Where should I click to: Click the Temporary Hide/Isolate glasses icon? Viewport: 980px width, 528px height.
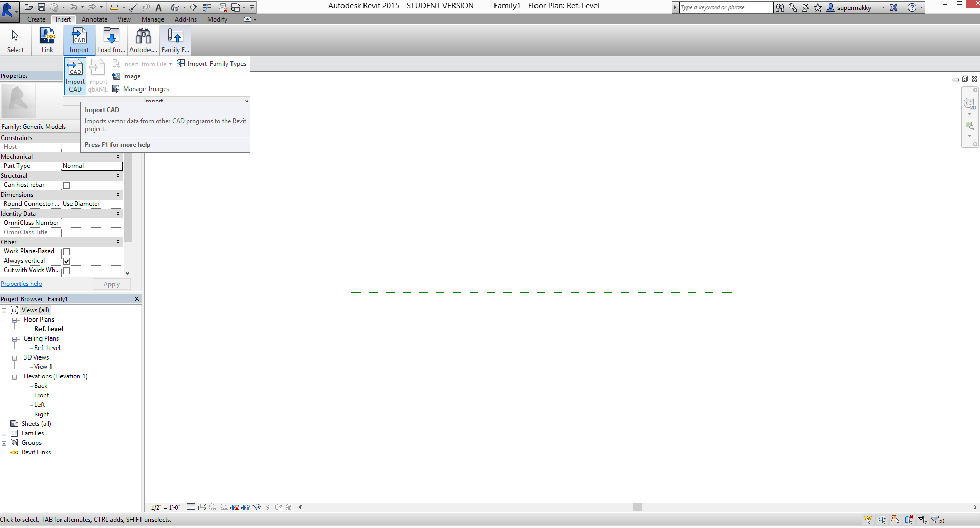257,507
